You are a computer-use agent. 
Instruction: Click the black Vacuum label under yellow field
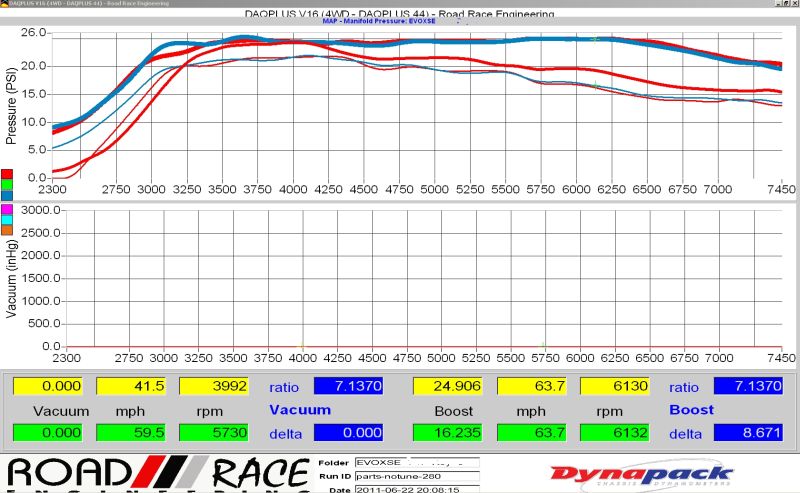61,411
